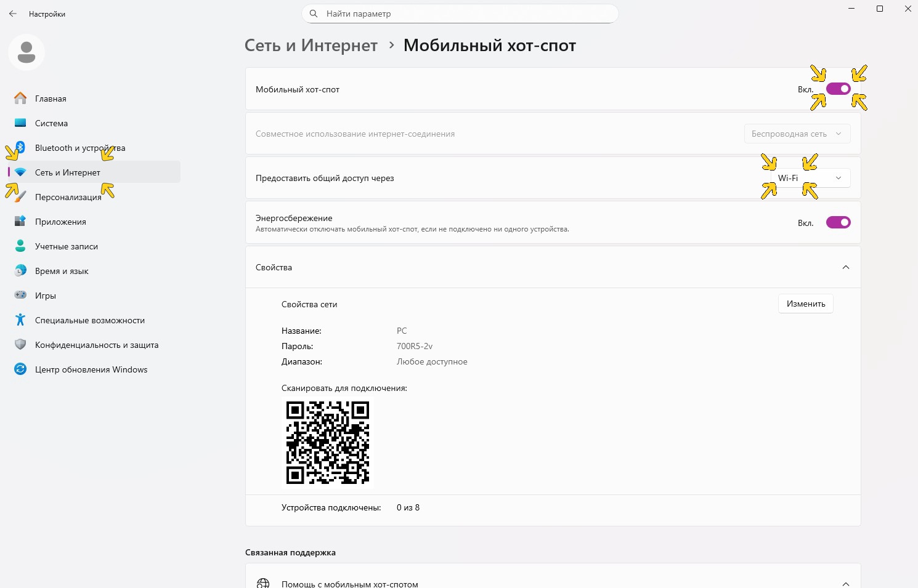Open Время и язык clock icon
Viewport: 918px width, 588px height.
[20, 271]
